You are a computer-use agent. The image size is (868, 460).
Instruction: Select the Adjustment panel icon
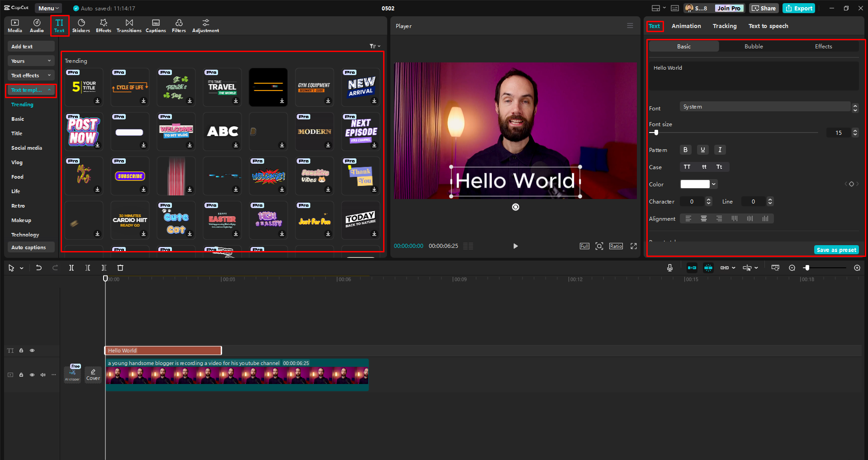[205, 25]
